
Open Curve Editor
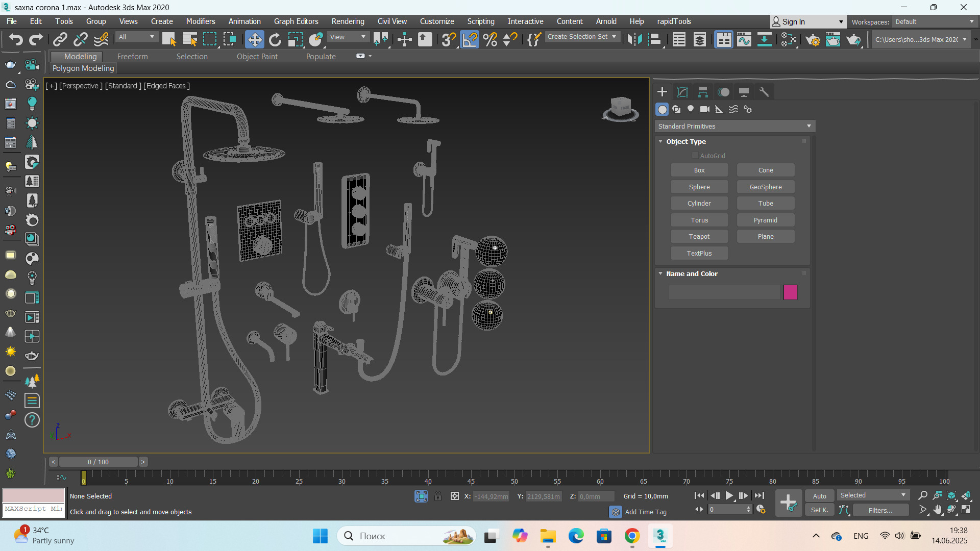[744, 39]
